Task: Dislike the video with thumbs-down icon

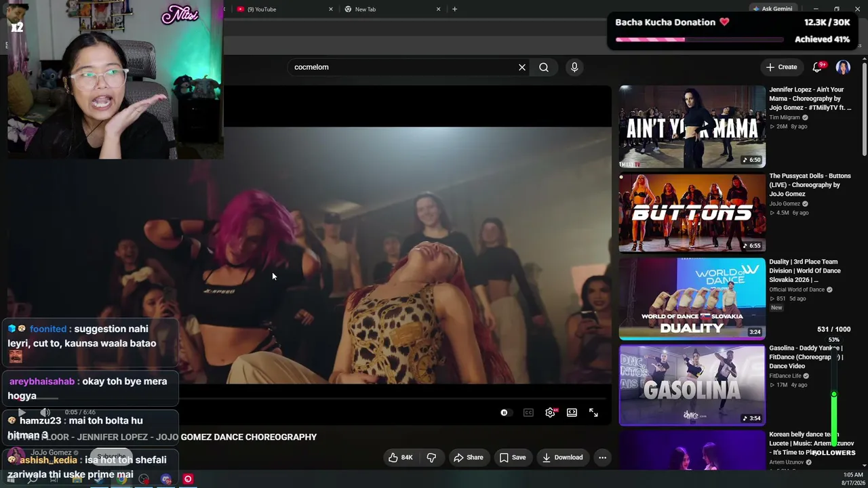Action: click(431, 457)
